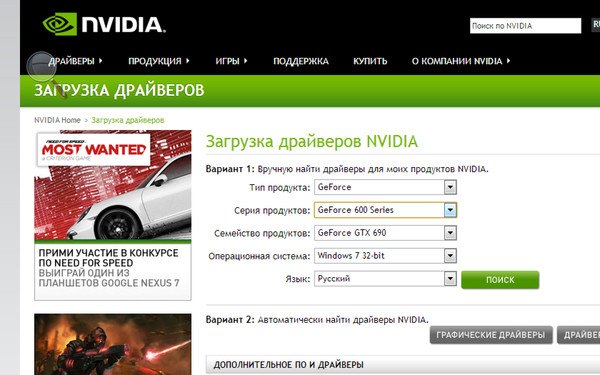
Task: Open the Тип продукта dropdown arrow
Action: 450,187
